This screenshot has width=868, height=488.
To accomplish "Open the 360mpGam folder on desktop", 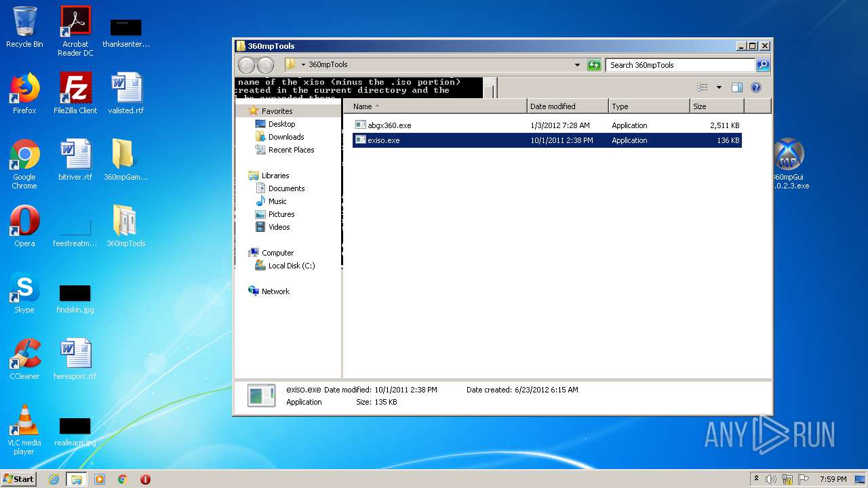I will [126, 160].
